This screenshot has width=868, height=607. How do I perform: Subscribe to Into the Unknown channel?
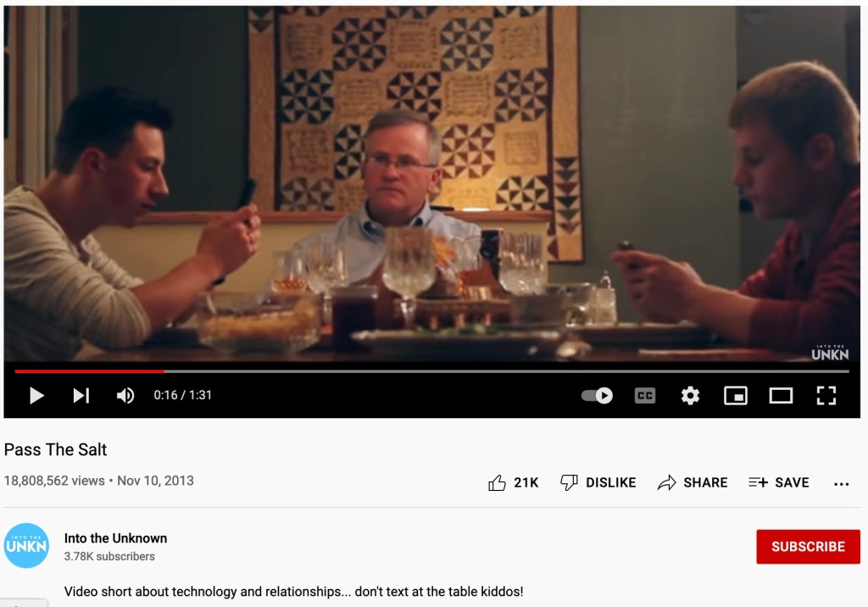click(808, 547)
